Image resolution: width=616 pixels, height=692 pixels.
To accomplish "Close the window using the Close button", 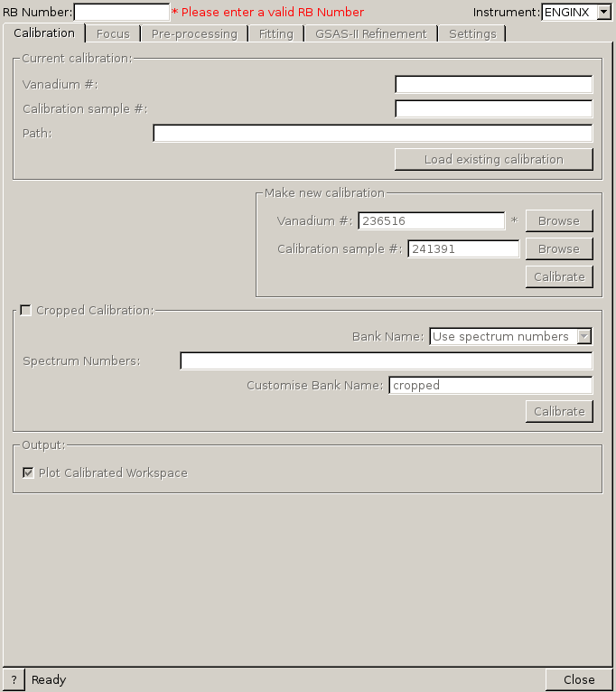I will click(578, 680).
